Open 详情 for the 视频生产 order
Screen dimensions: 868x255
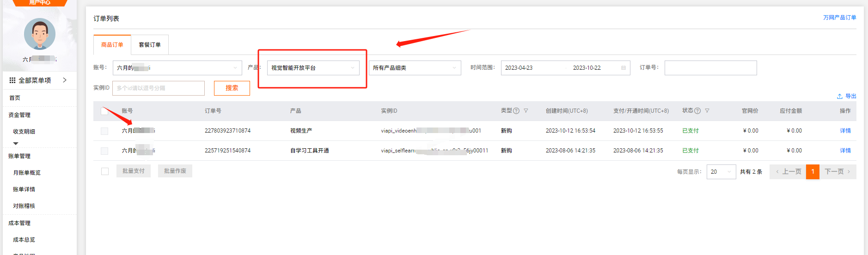point(845,131)
